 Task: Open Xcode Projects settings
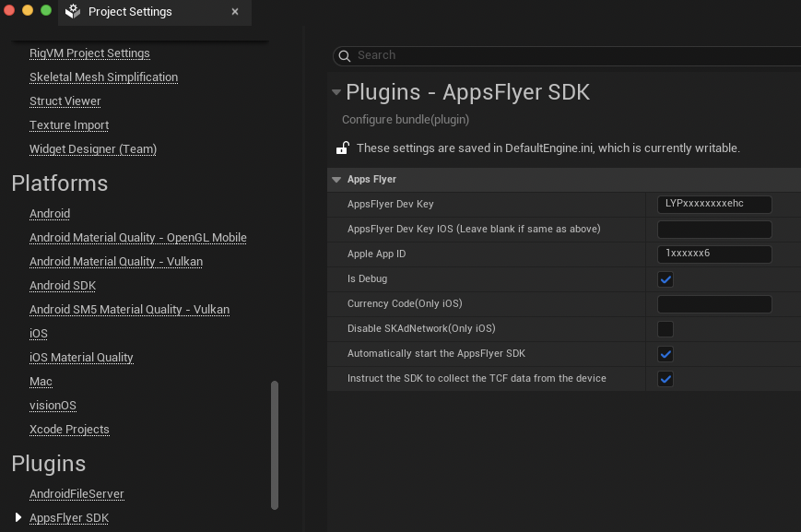pos(69,430)
